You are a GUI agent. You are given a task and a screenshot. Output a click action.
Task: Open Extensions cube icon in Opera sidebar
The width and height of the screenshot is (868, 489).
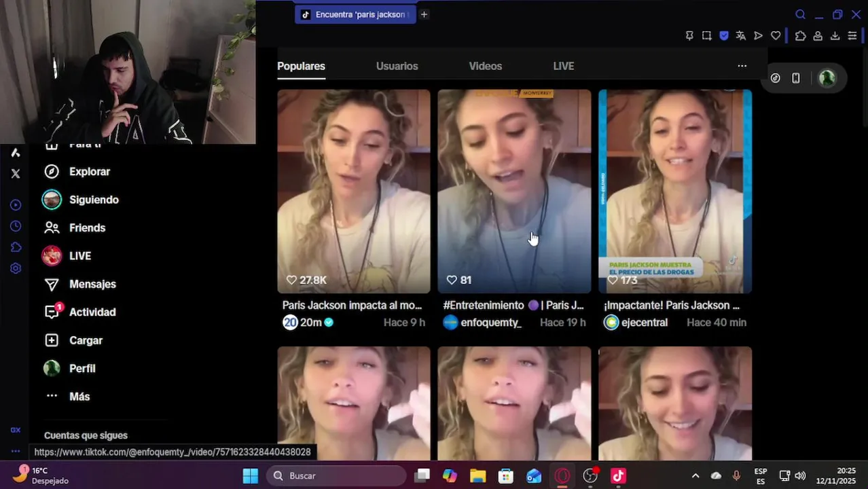[16, 247]
